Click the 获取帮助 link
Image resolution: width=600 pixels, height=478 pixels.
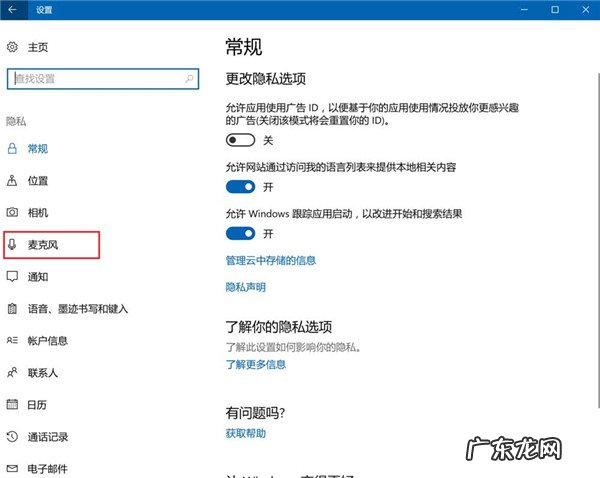pos(246,434)
